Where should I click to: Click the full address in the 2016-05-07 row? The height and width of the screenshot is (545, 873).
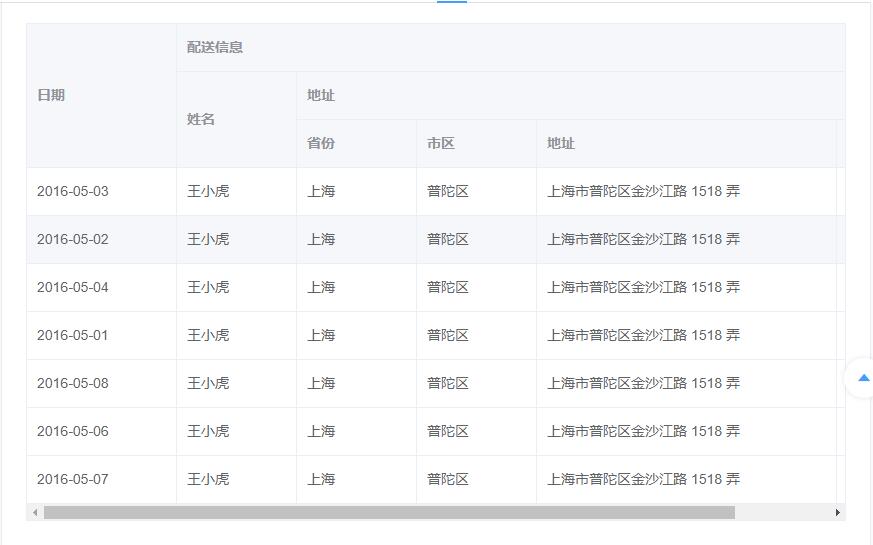click(644, 479)
